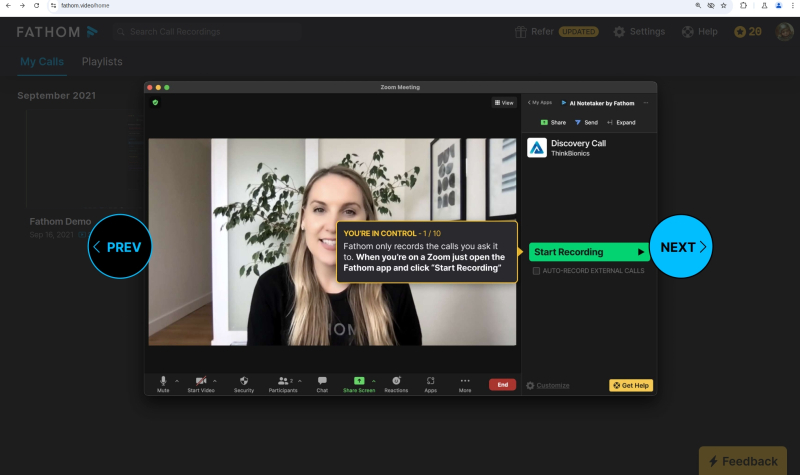The width and height of the screenshot is (800, 475).
Task: Click the Fathom Demo call title
Action: pos(60,221)
